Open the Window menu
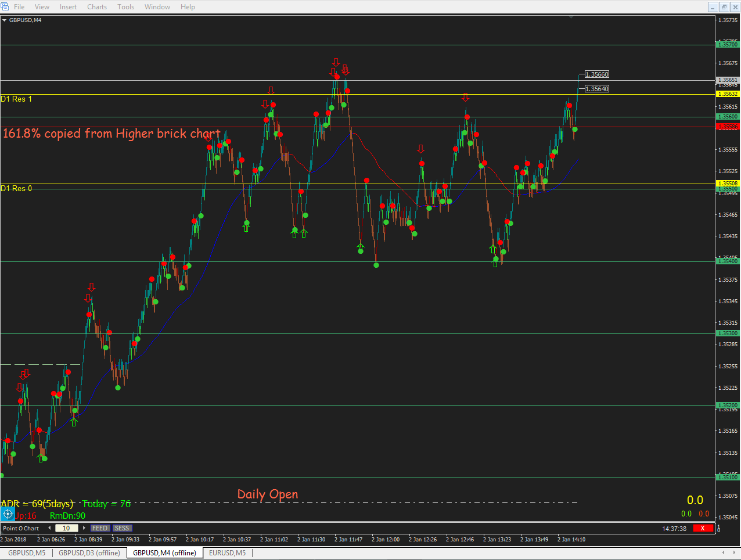741x560 pixels. coord(157,7)
